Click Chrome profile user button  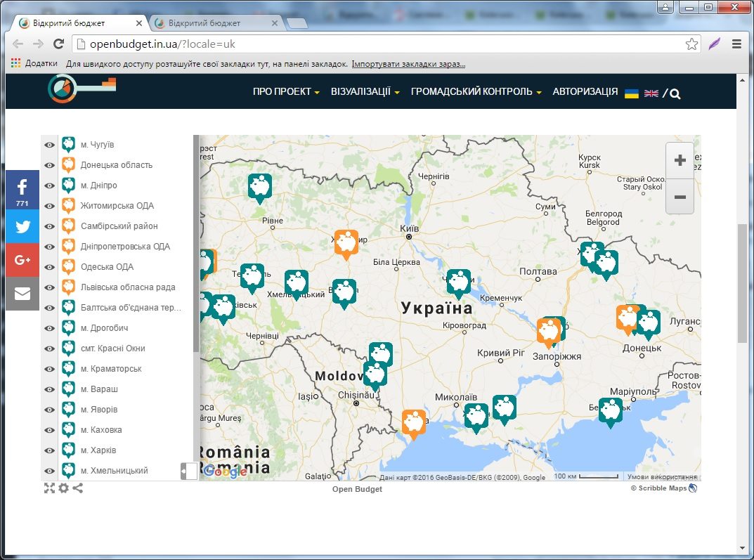point(665,7)
